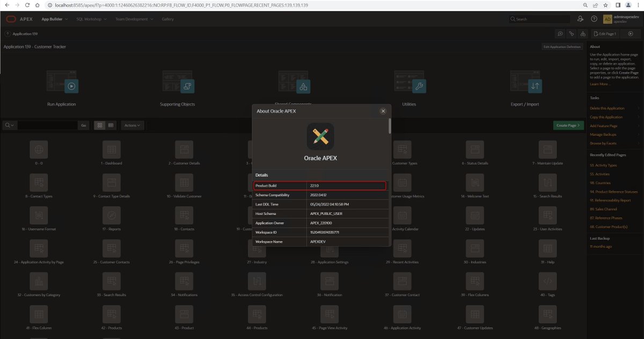This screenshot has height=339, width=644.
Task: Click the Oracle APEX pencil logo in dialog
Action: point(320,136)
